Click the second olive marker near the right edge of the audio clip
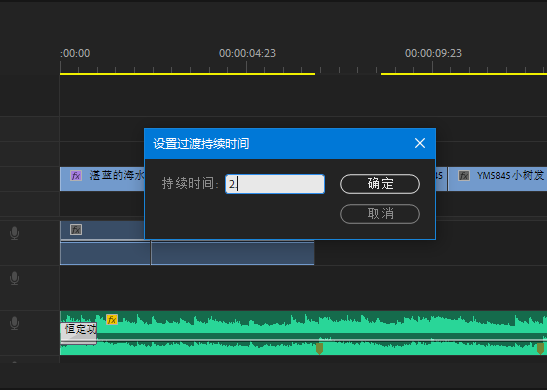This screenshot has height=390, width=547. pos(540,348)
